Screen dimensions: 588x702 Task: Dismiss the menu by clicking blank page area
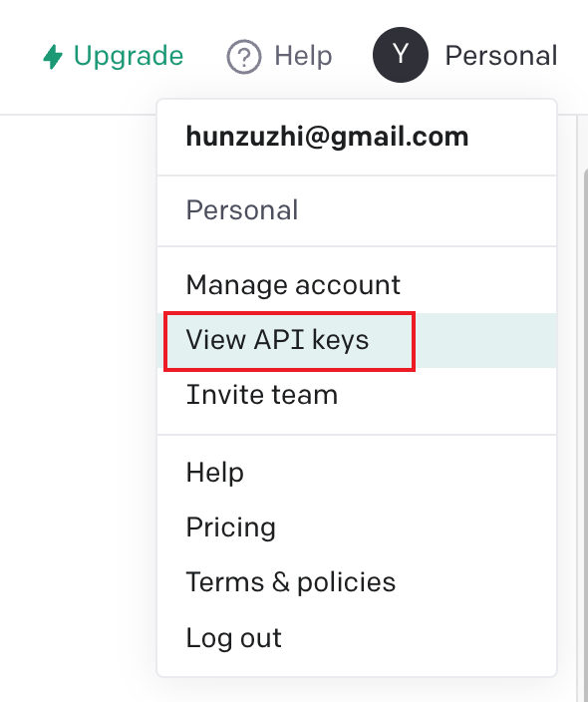(76, 358)
